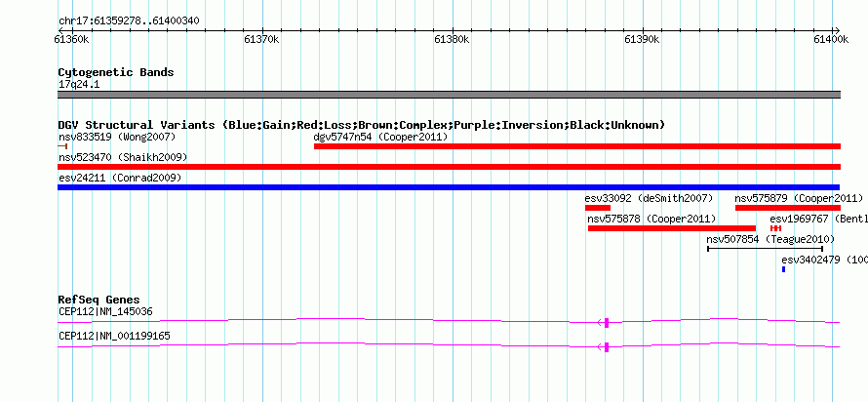Select the small blue esv3402479 marker
The width and height of the screenshot is (868, 402).
[x=783, y=269]
